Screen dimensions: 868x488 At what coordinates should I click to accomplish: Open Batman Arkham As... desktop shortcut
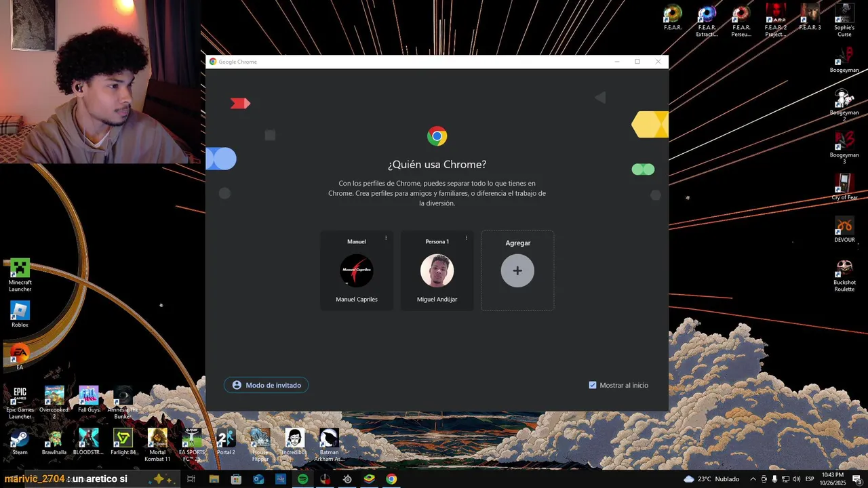(329, 445)
